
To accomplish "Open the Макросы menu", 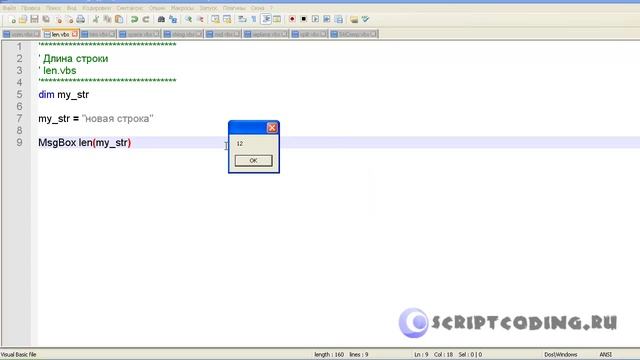I will click(x=182, y=8).
